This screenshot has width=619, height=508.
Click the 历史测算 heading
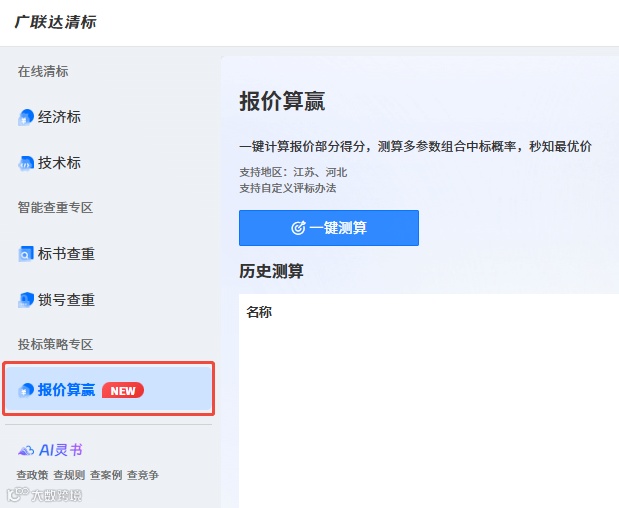(x=271, y=272)
